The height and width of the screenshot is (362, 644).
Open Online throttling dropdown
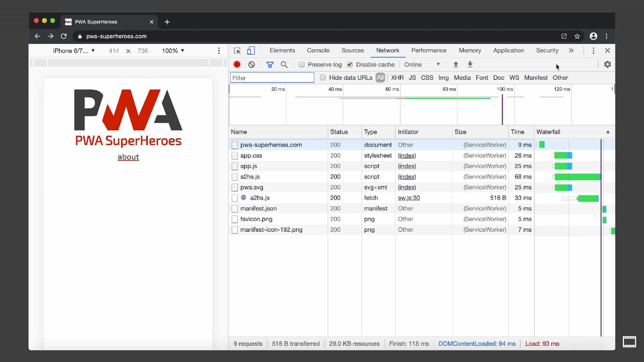(x=422, y=64)
